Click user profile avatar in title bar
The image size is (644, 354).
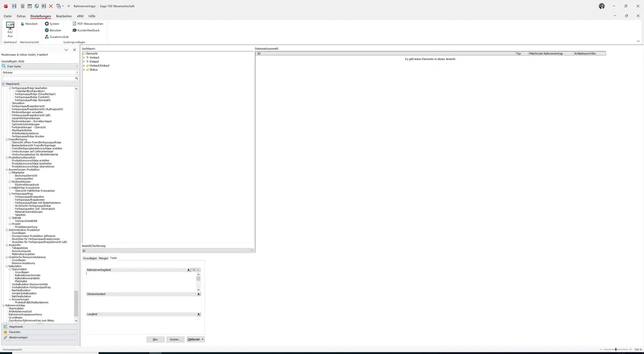coord(602,6)
